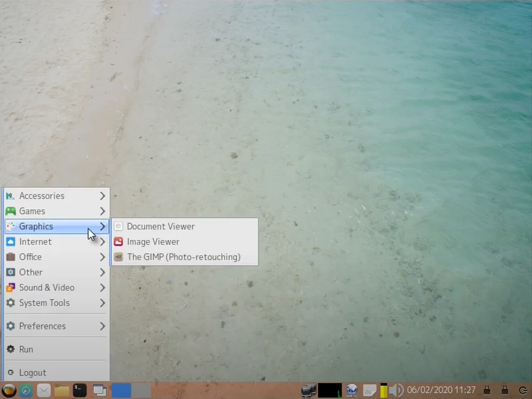Click the battery indicator in tray
532x399 pixels.
(x=383, y=390)
